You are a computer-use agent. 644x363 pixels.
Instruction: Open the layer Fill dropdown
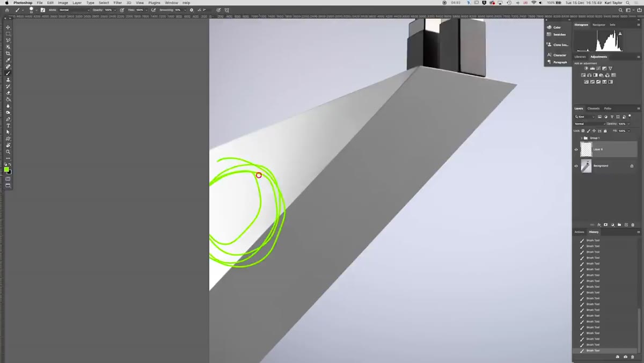coord(628,130)
